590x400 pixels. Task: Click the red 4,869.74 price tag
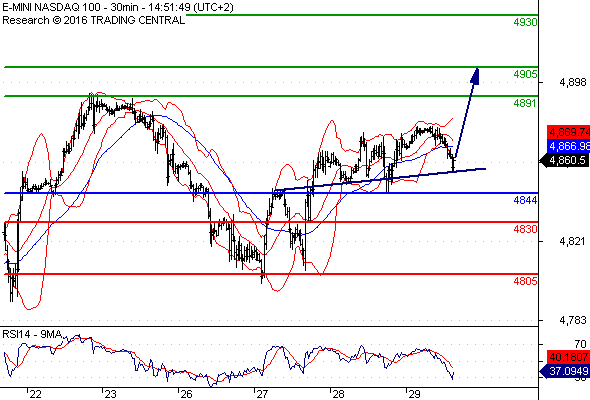click(x=568, y=132)
